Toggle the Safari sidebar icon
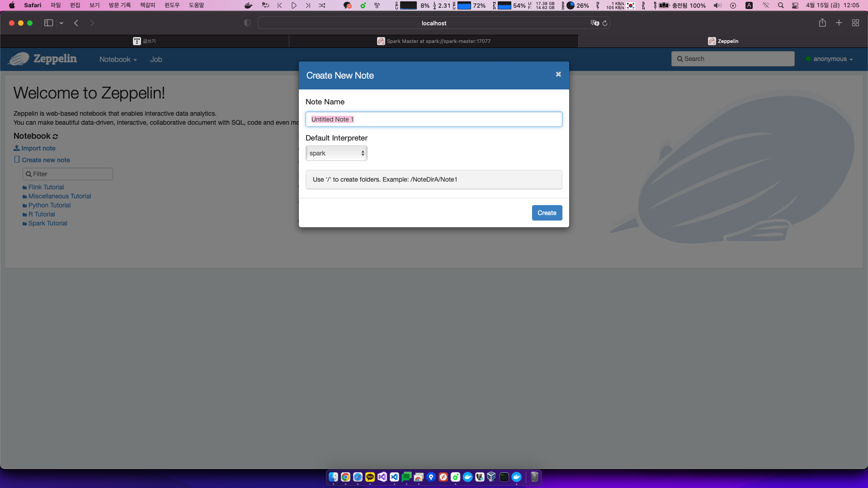This screenshot has height=488, width=868. [x=48, y=23]
